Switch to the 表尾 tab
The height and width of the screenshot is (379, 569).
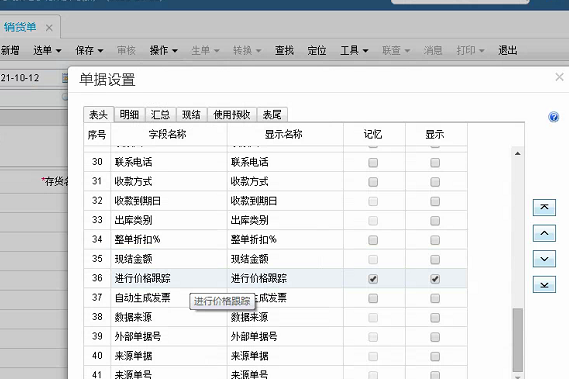coord(273,115)
